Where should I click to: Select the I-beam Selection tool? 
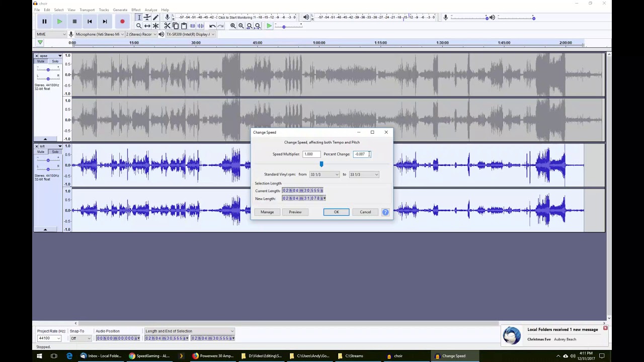tap(139, 18)
